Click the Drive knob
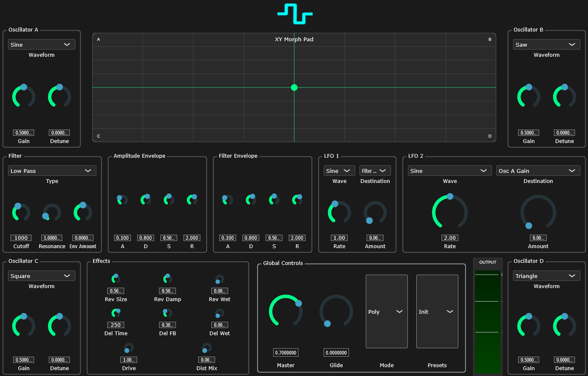This screenshot has width=588, height=376. click(129, 348)
